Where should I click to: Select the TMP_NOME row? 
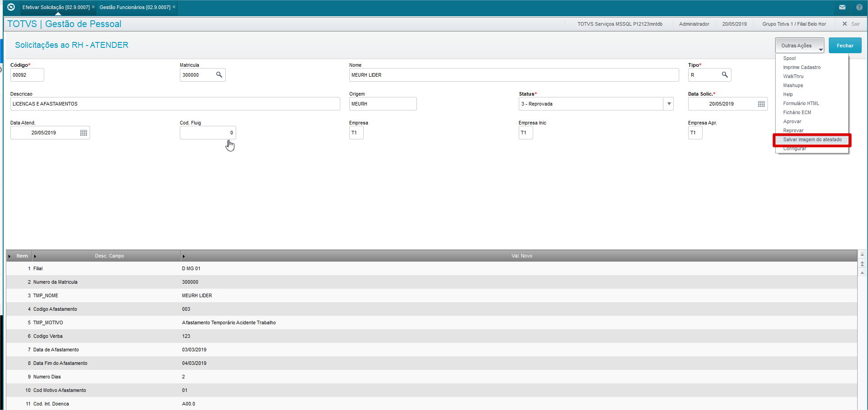[432, 295]
